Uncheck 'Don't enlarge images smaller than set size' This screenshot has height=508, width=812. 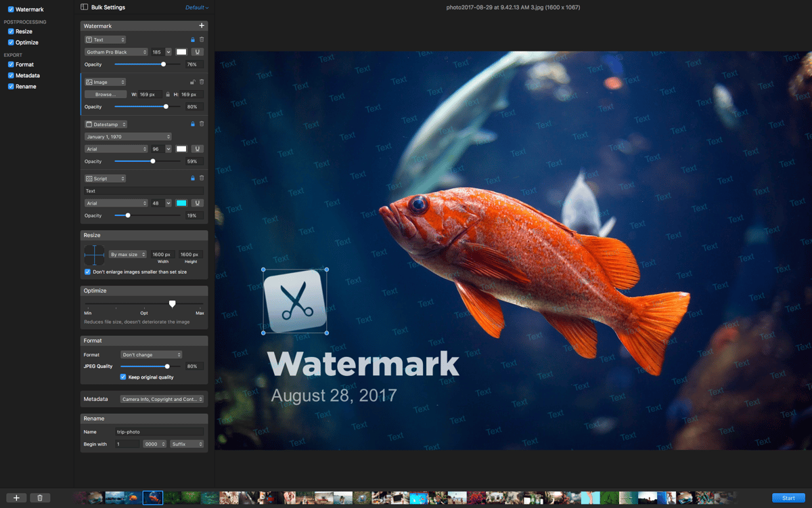(87, 272)
